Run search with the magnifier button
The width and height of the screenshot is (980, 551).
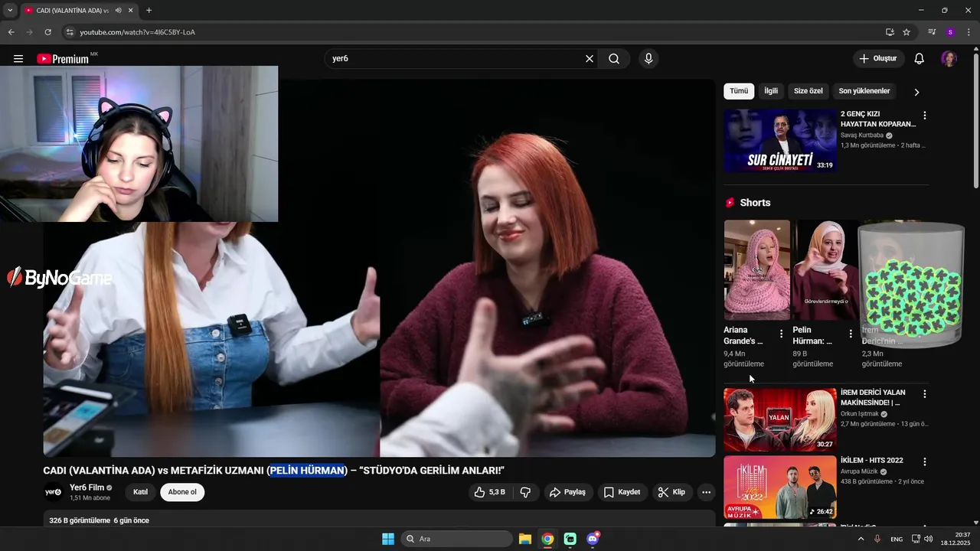coord(614,59)
